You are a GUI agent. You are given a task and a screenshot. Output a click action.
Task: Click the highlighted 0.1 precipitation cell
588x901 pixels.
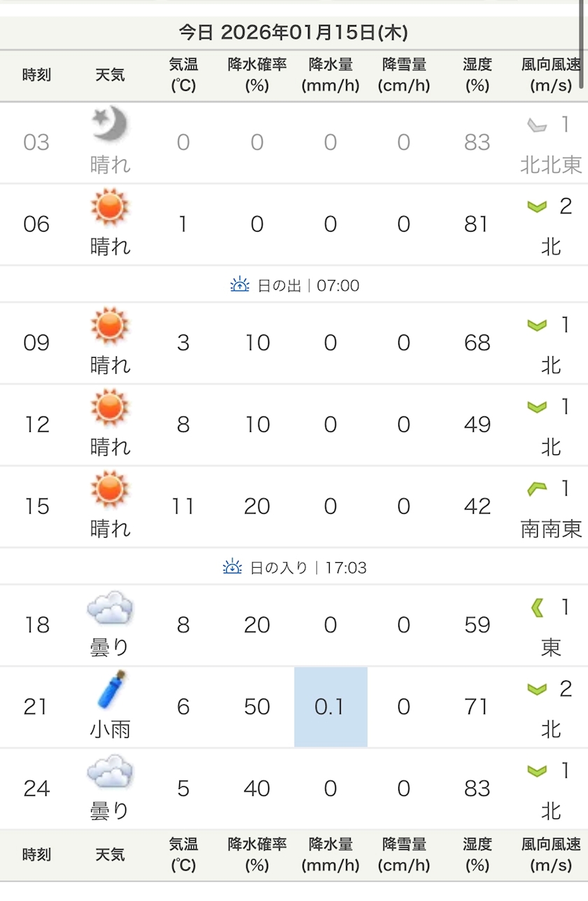click(330, 707)
